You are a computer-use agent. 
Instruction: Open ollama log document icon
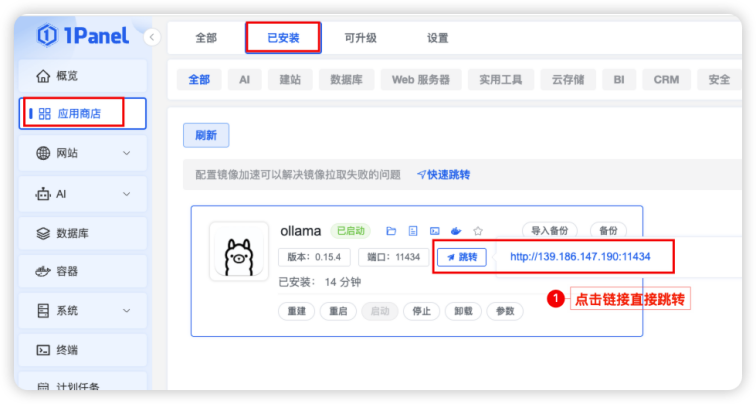(x=413, y=231)
